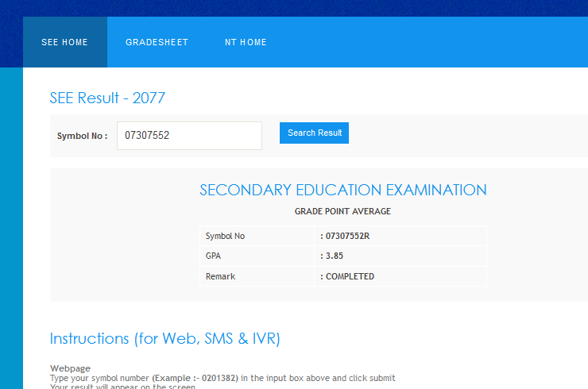Screen dimensions: 588x389
Task: Open the SEE HOME tab
Action: [64, 42]
